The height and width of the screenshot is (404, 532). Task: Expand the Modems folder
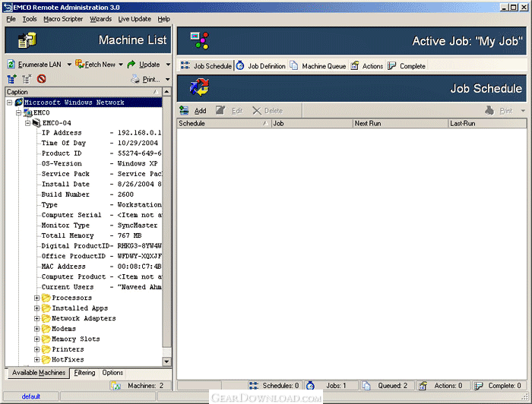pos(37,329)
